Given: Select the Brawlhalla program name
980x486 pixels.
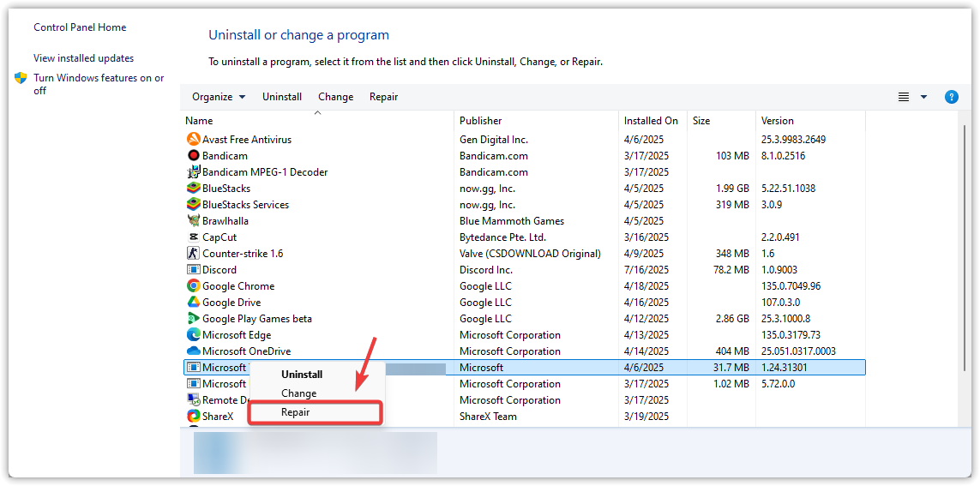Looking at the screenshot, I should 225,220.
